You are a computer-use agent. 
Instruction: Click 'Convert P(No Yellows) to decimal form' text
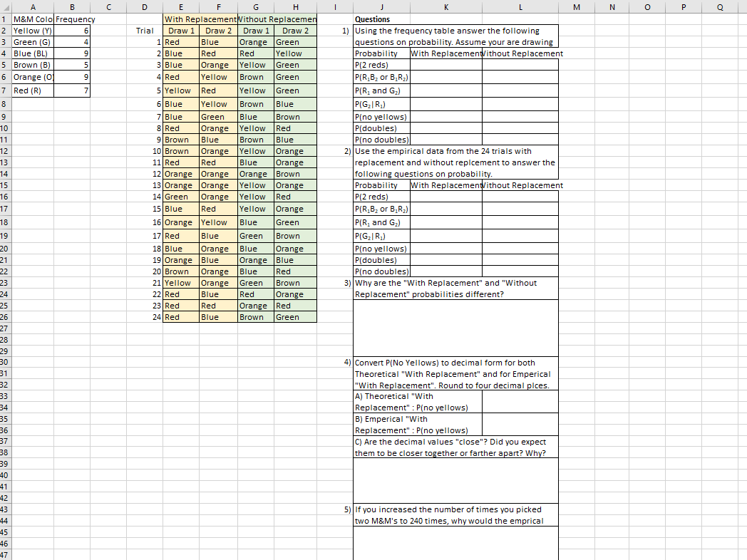[445, 363]
